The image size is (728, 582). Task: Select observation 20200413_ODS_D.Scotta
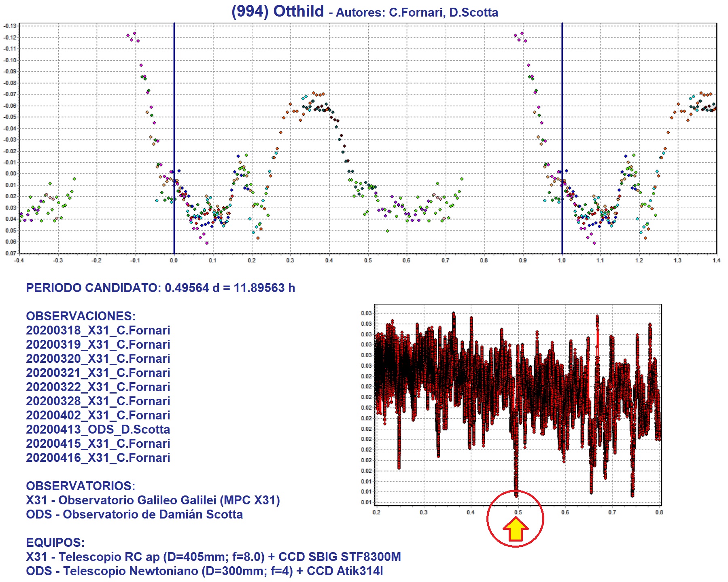point(98,430)
